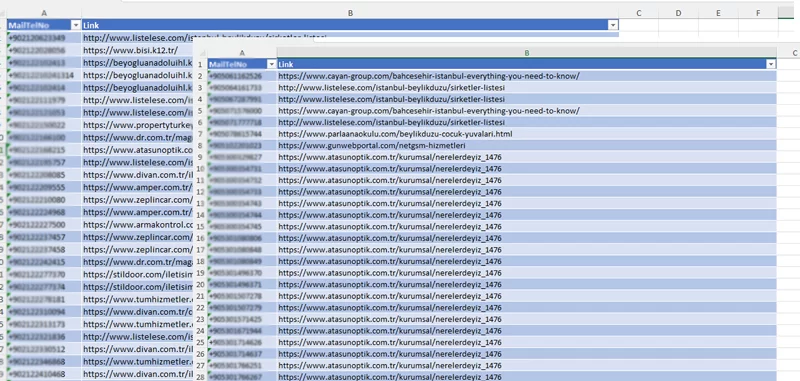
Task: Select column D header in back sheet
Action: (x=679, y=13)
